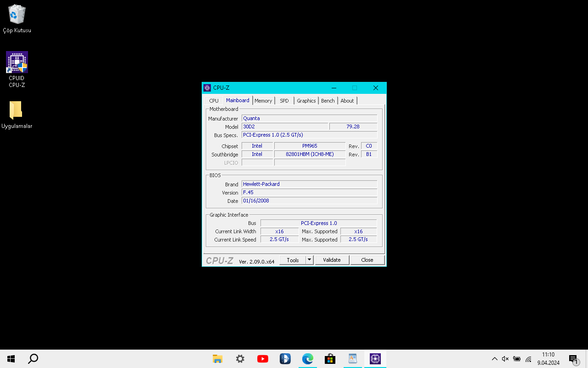Click the Chipset vendor field Intel

coord(257,146)
